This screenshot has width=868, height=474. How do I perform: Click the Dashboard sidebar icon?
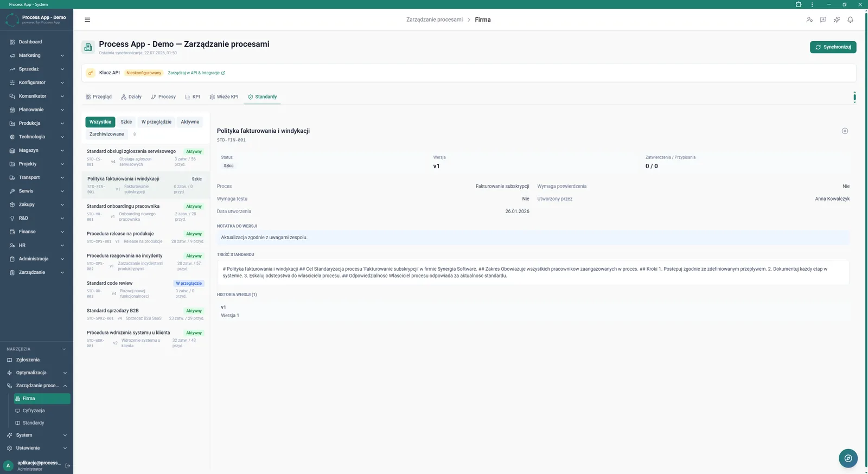pyautogui.click(x=12, y=42)
